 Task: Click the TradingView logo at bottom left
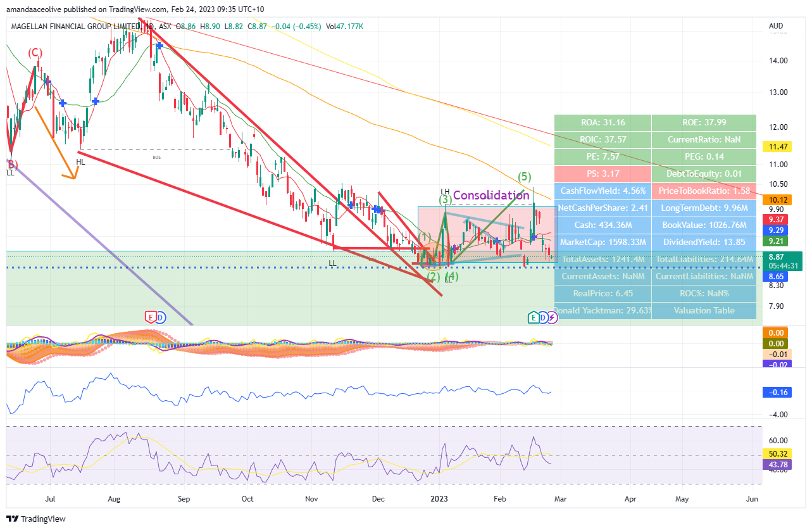click(36, 519)
